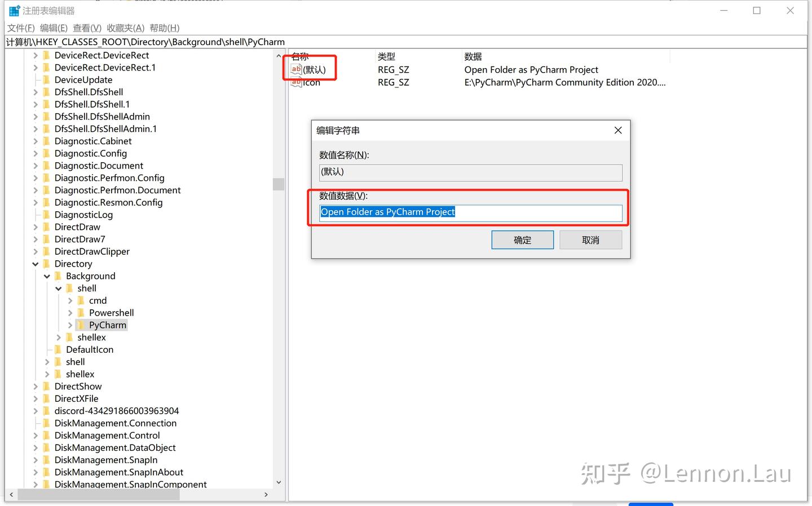Screen dimensions: 812x506
Task: Click the down arrow on the tree scrollbar
Action: point(279,482)
